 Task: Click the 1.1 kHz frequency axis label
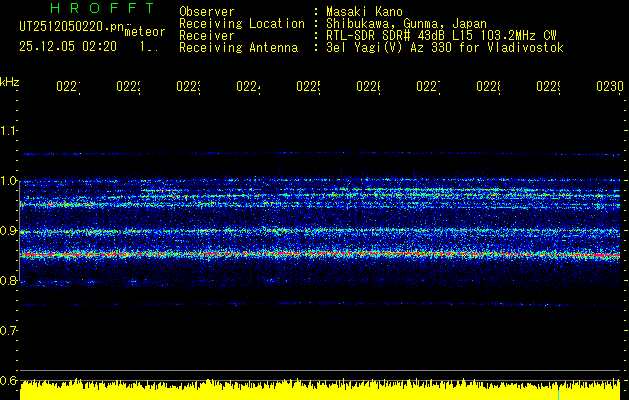pyautogui.click(x=8, y=130)
